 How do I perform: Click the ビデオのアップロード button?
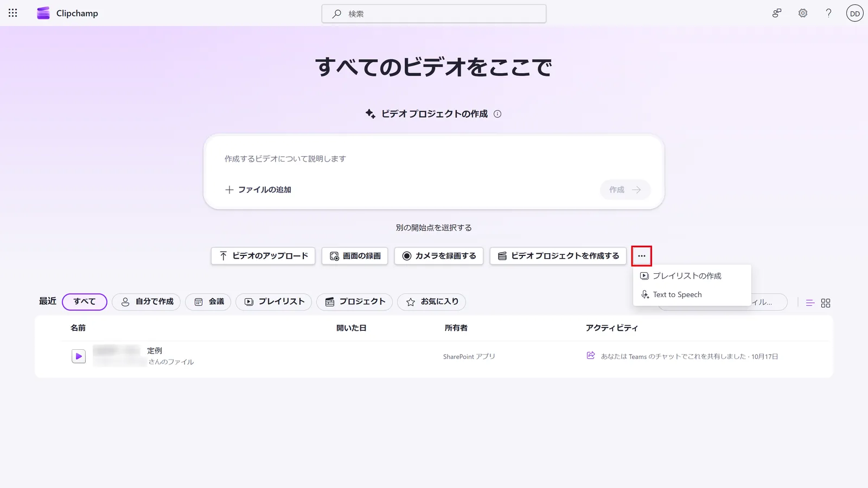(x=263, y=256)
